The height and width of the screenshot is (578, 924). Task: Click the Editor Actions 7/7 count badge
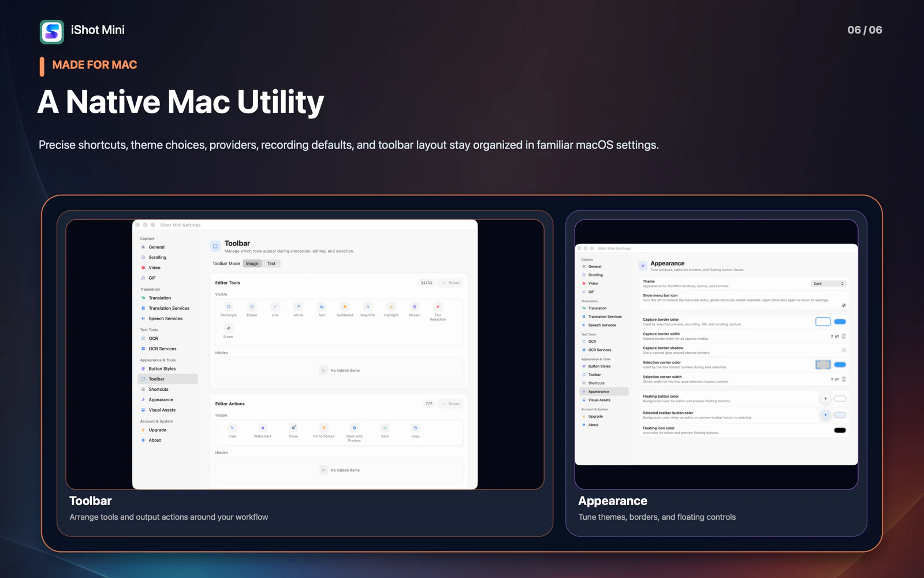pyautogui.click(x=429, y=403)
